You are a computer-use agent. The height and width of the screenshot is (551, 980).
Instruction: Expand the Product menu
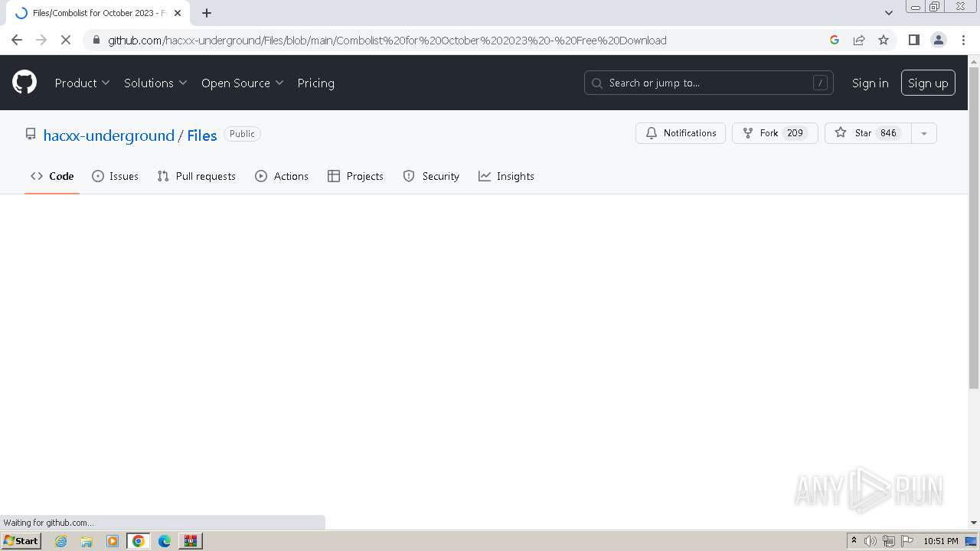[82, 83]
